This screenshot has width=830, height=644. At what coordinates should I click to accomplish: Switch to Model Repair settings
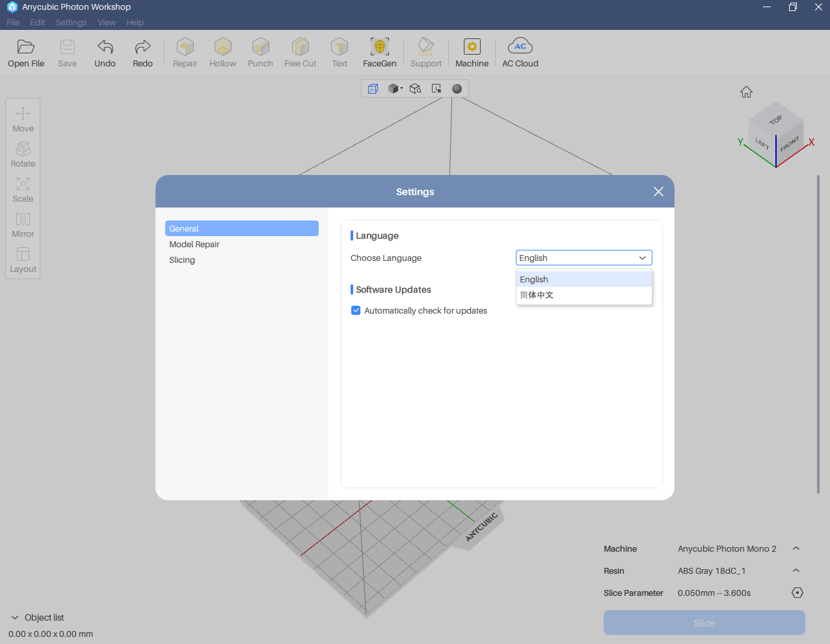pyautogui.click(x=242, y=244)
